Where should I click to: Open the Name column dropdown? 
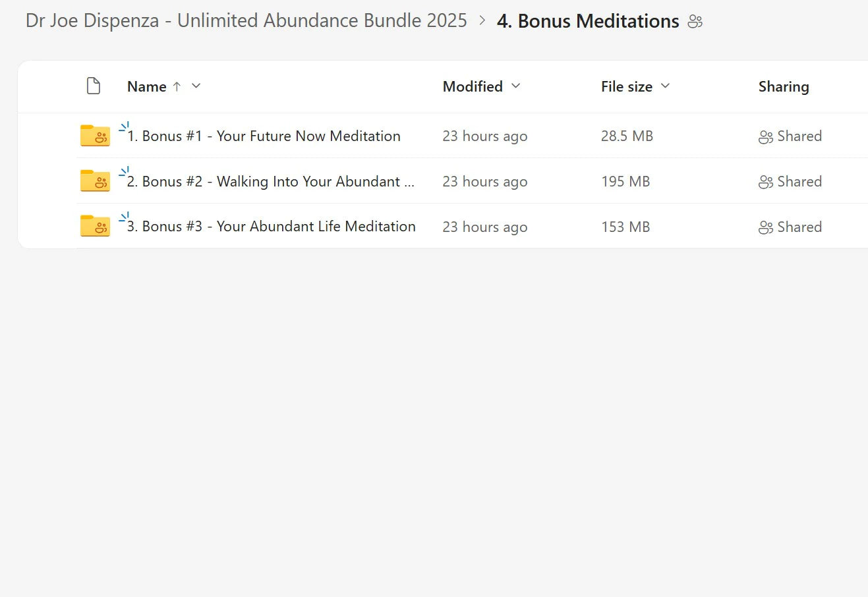[x=195, y=86]
